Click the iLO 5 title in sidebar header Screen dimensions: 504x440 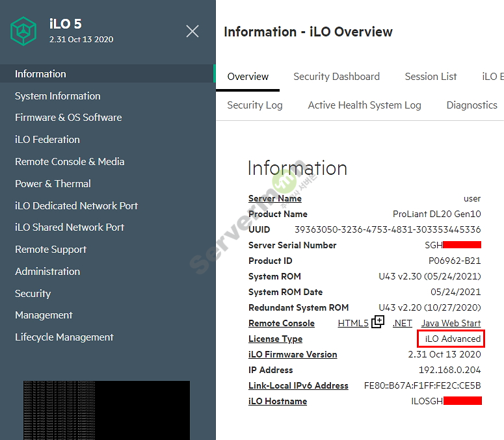[65, 24]
